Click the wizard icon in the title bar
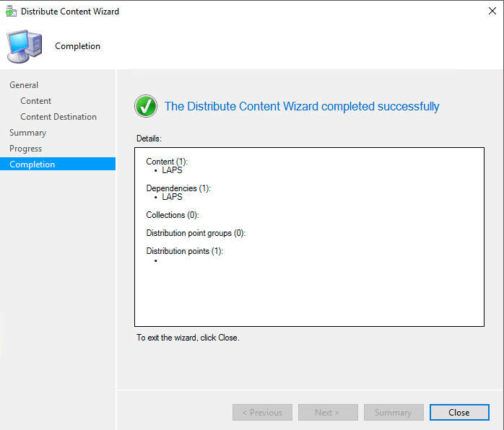 pyautogui.click(x=10, y=12)
